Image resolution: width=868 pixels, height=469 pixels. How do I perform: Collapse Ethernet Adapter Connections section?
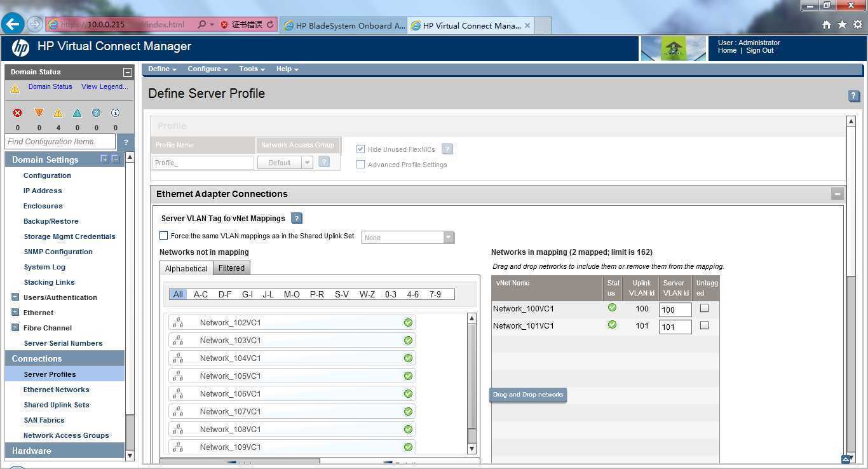click(837, 194)
